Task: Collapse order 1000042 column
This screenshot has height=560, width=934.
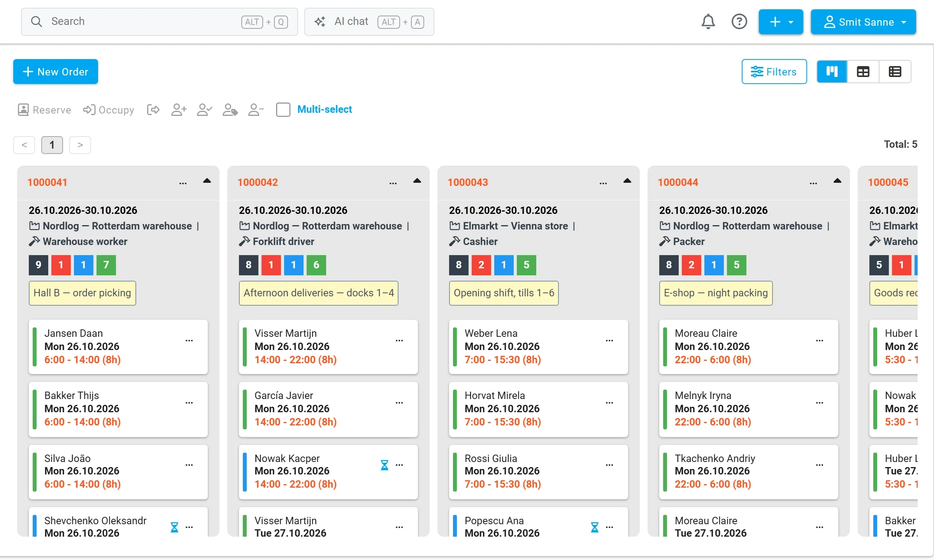Action: 417,181
